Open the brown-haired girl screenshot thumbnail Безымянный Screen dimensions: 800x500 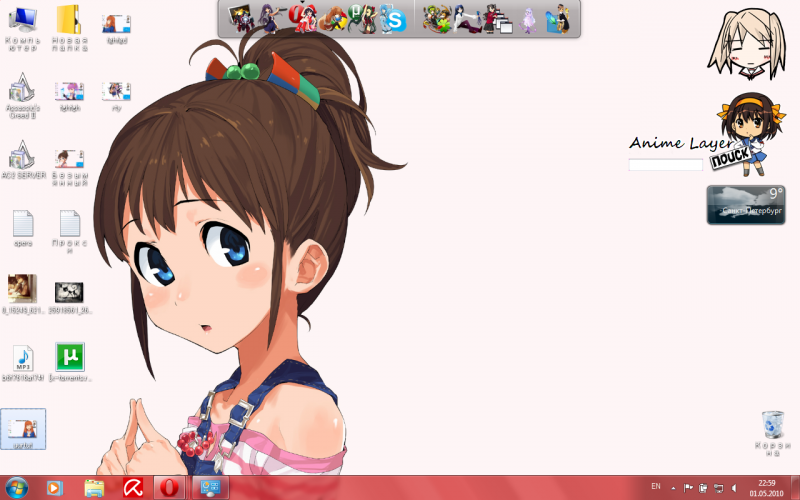click(x=69, y=167)
